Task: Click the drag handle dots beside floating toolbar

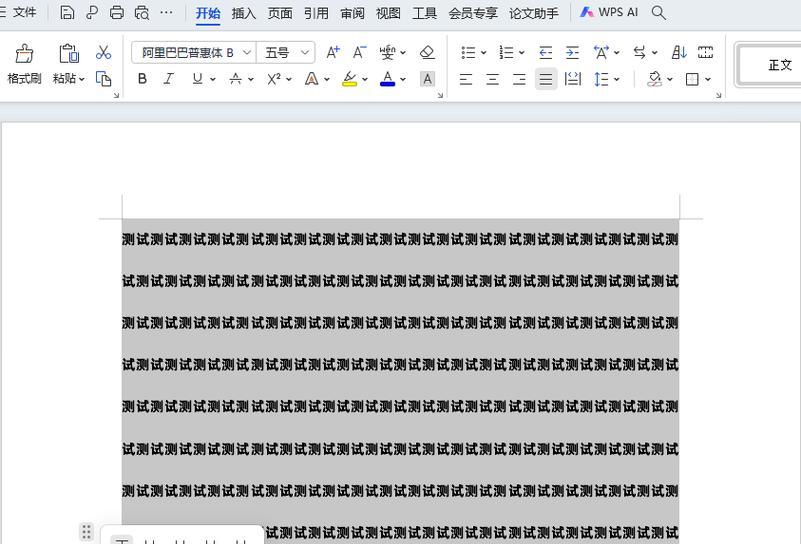Action: tap(86, 532)
